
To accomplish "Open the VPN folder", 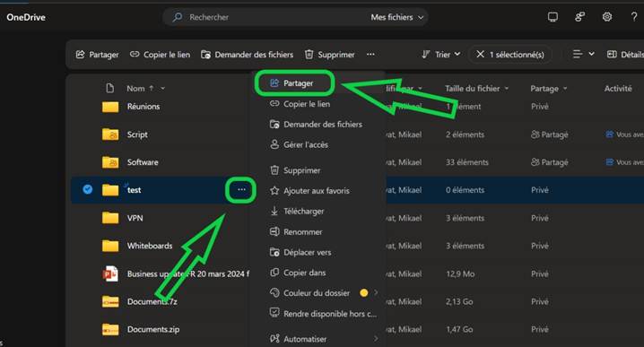I will pos(135,218).
